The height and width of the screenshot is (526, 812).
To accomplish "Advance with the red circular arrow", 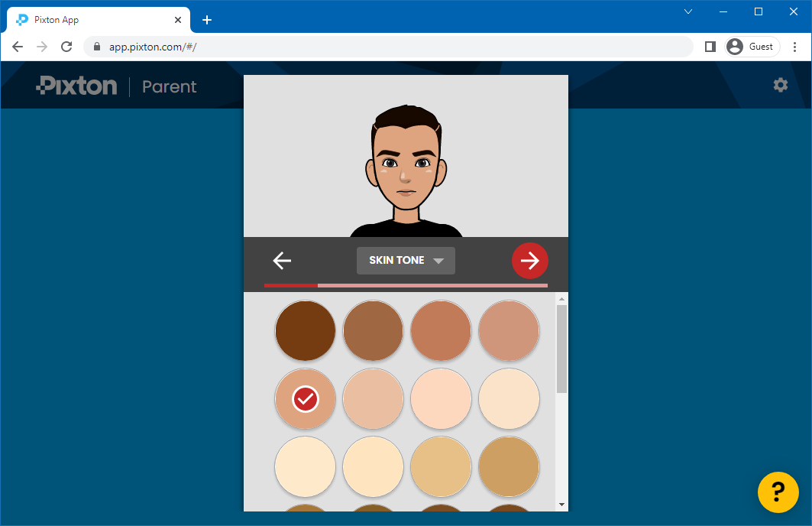I will point(529,261).
